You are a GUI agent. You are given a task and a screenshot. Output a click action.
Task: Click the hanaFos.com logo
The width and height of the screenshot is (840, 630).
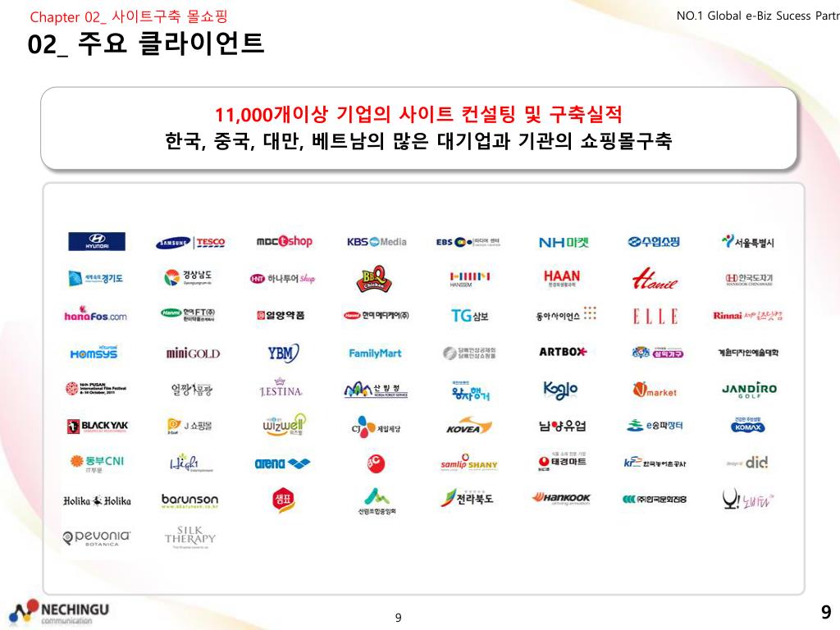point(95,314)
